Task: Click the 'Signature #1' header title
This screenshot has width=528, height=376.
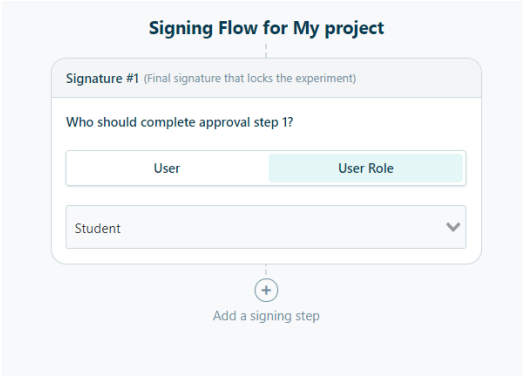Action: tap(102, 78)
